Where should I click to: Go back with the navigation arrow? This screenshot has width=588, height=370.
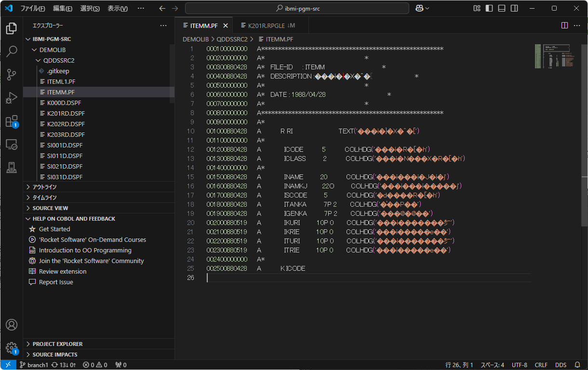(162, 8)
